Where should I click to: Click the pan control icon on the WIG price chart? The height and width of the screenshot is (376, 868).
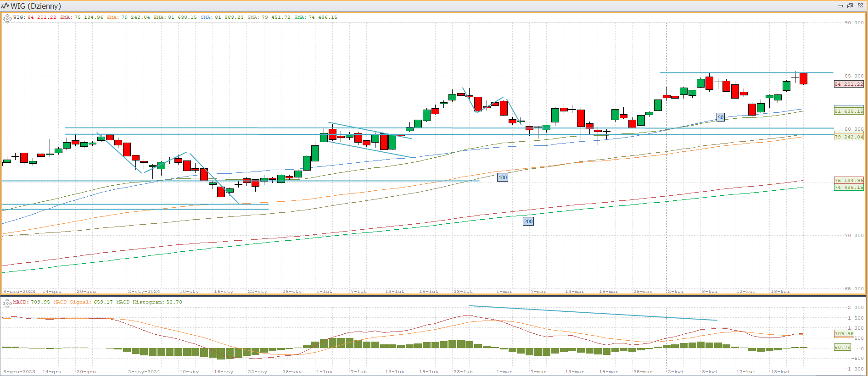click(x=7, y=19)
